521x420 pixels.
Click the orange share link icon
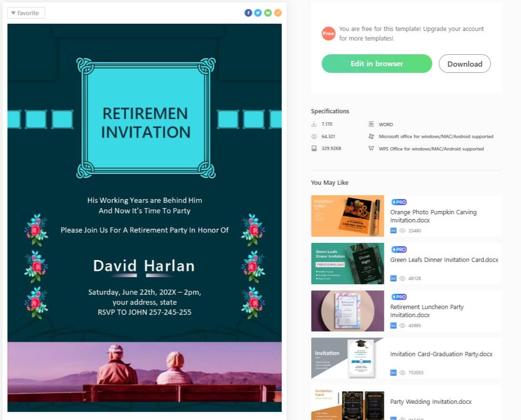click(278, 12)
